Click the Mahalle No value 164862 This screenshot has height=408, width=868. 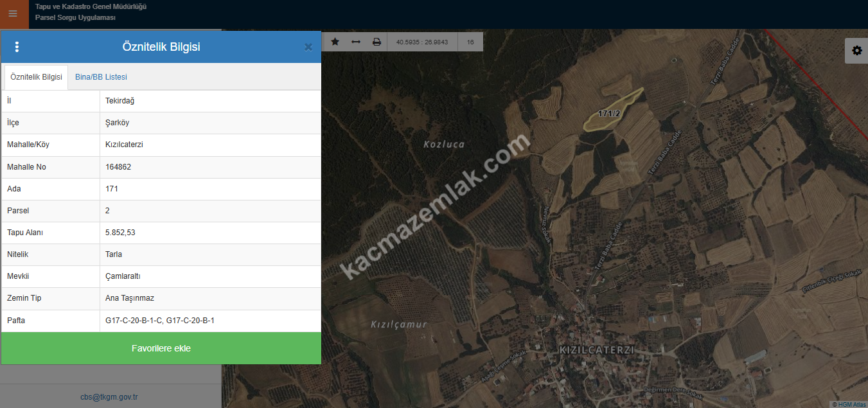pos(117,167)
